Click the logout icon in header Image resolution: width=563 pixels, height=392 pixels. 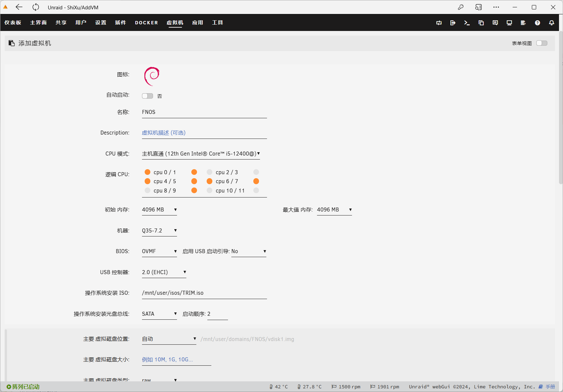(453, 23)
